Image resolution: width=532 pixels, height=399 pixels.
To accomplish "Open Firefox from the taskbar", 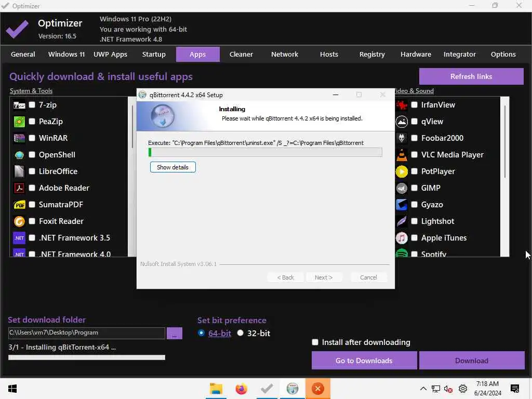I will (x=241, y=389).
